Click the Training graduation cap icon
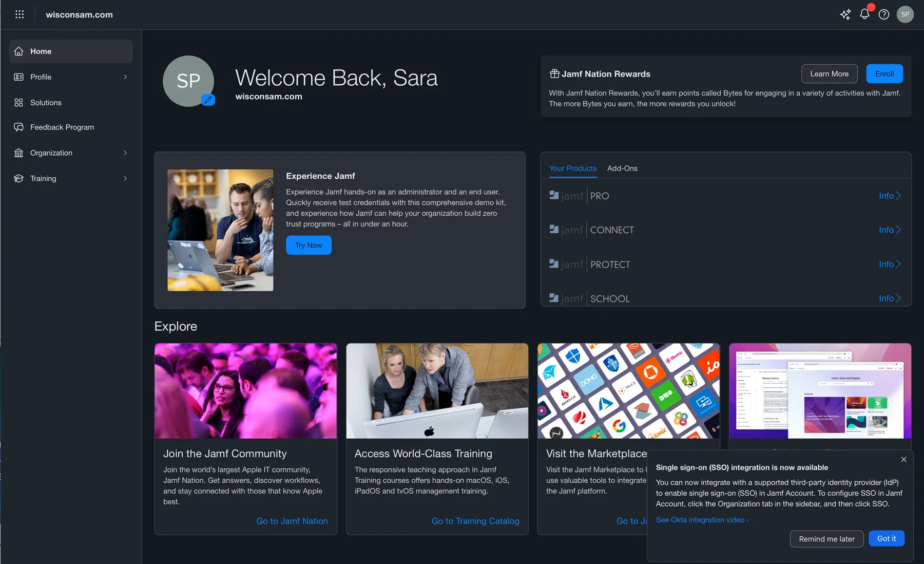Viewport: 924px width, 564px height. (19, 179)
